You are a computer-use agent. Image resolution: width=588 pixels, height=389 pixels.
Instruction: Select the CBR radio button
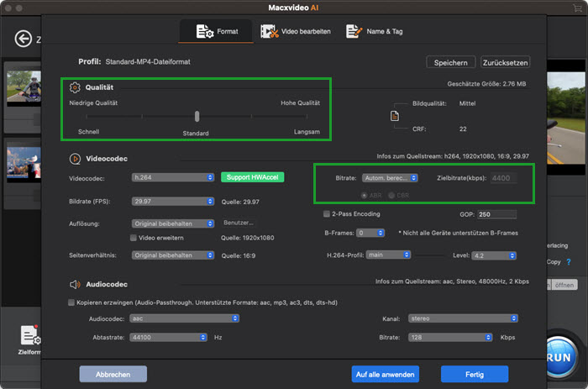391,196
